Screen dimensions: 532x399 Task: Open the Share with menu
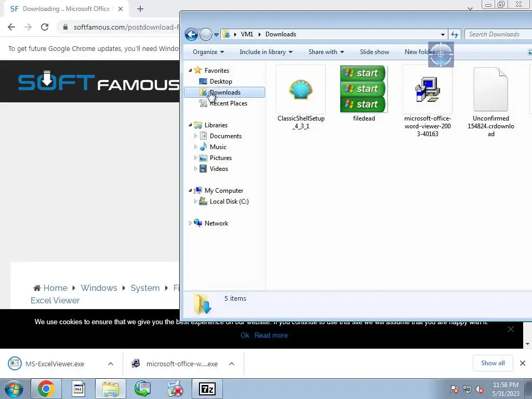[x=326, y=52]
